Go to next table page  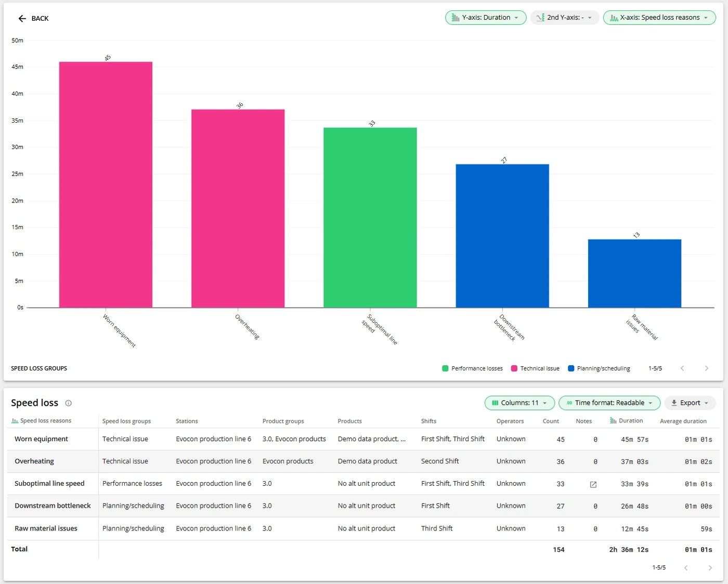pyautogui.click(x=710, y=568)
